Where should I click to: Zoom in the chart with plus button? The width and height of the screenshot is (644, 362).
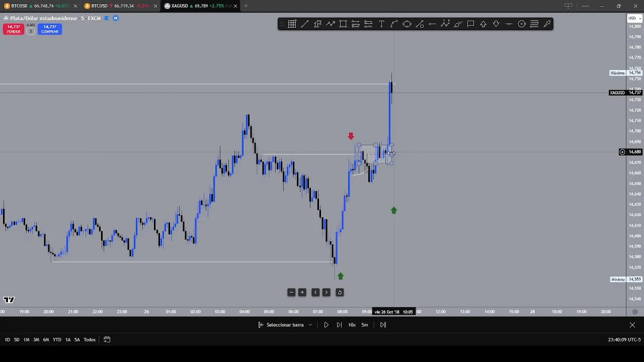coord(302,293)
